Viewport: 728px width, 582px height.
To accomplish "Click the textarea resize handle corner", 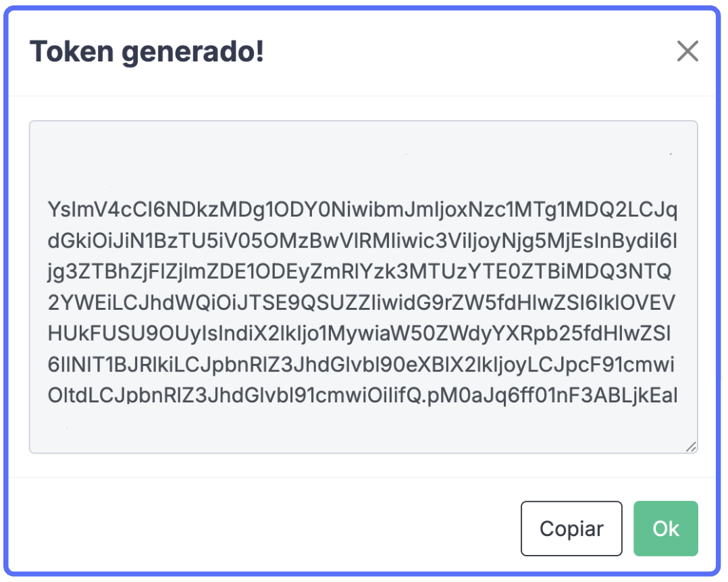I will click(690, 446).
